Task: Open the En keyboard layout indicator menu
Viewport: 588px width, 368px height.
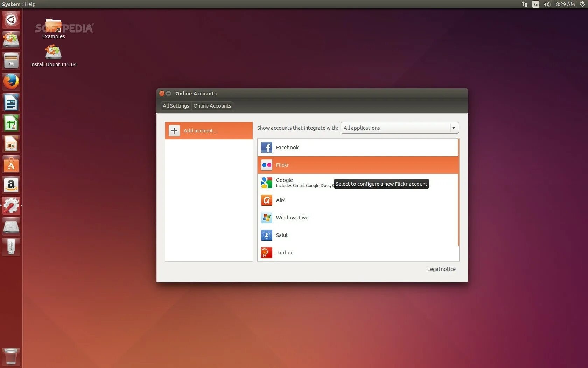Action: [x=535, y=4]
